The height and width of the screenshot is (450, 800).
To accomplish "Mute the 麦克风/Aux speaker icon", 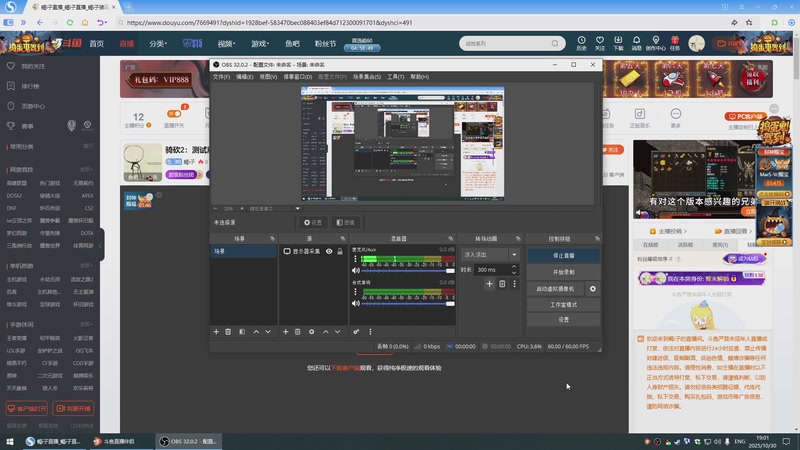I will pos(356,270).
